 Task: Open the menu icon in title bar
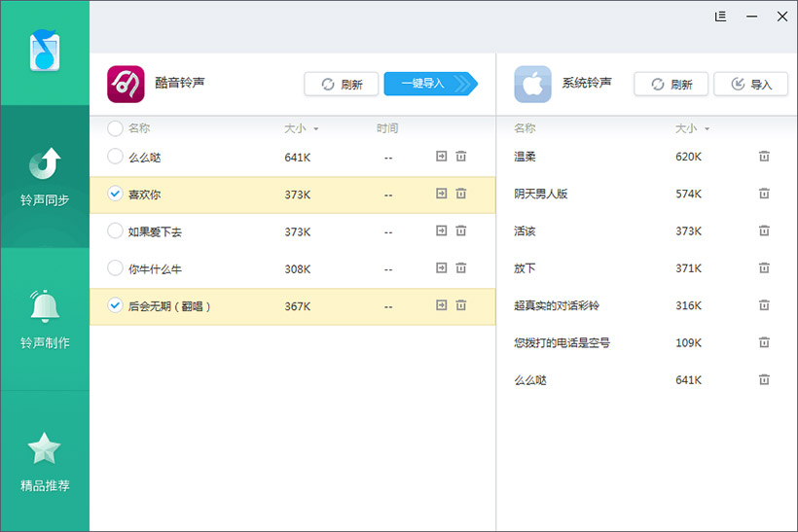point(721,17)
